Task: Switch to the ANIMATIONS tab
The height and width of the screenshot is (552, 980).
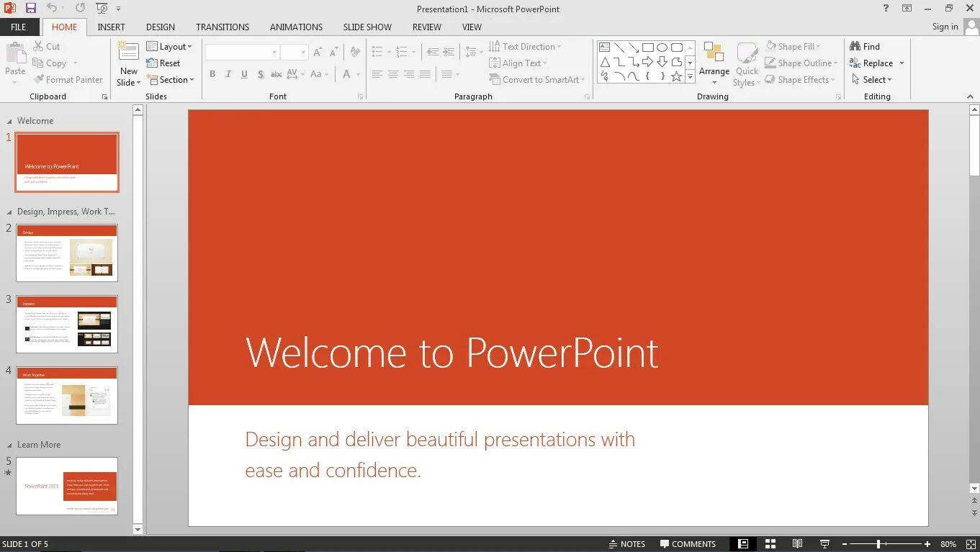Action: [296, 27]
